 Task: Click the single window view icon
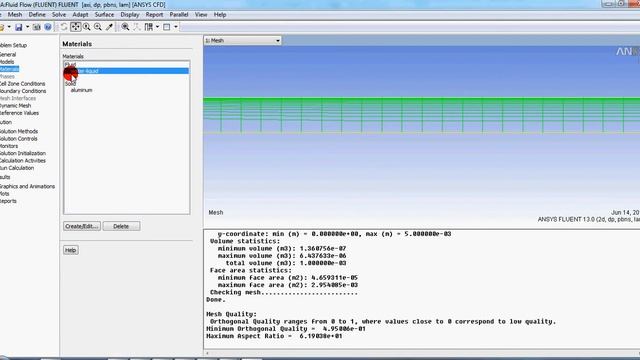point(167,27)
